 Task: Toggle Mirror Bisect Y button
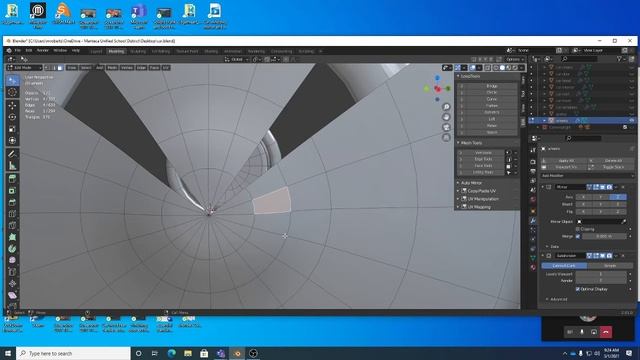(601, 204)
